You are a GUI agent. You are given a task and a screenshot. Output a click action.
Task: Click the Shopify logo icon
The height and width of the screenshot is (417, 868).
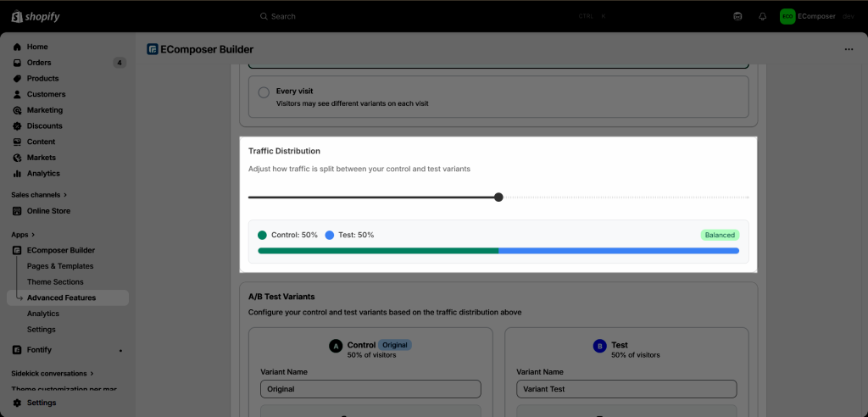click(x=17, y=17)
